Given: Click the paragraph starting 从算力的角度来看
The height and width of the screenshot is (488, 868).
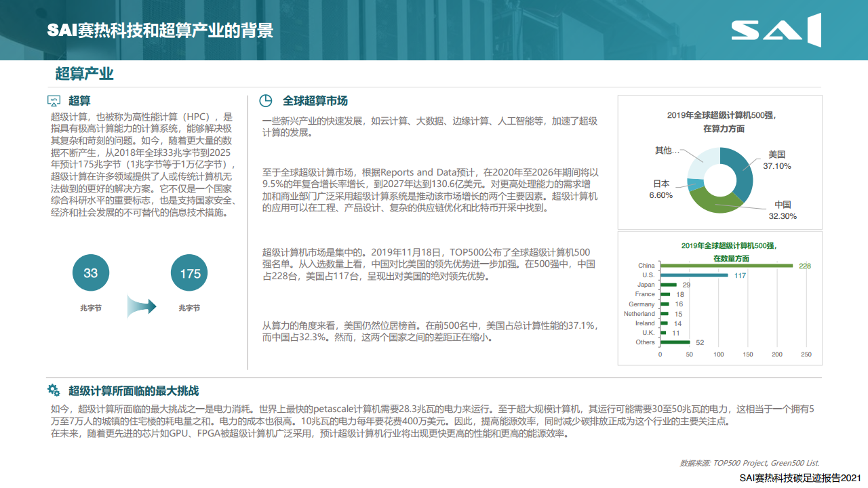Looking at the screenshot, I should 430,331.
